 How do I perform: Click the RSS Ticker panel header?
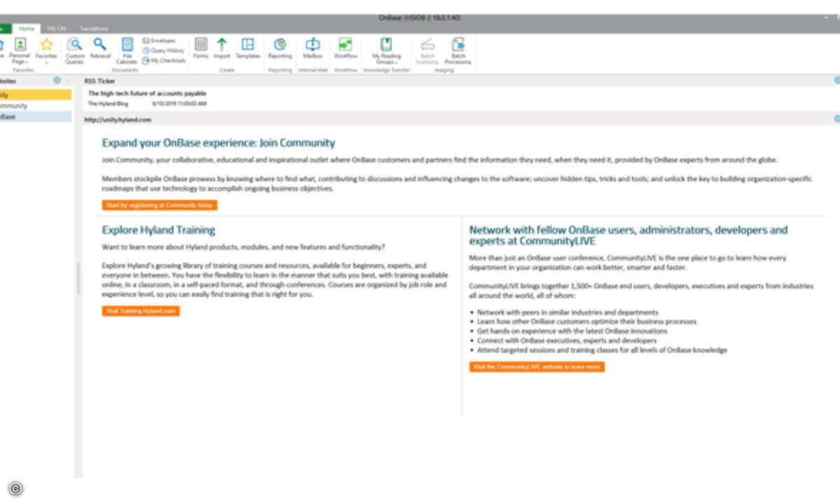click(100, 81)
